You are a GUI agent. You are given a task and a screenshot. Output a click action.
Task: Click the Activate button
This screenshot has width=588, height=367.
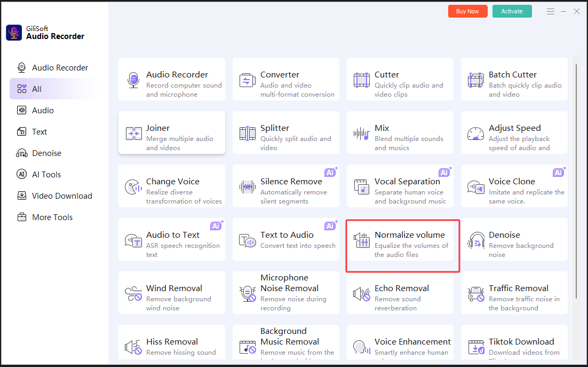click(512, 11)
